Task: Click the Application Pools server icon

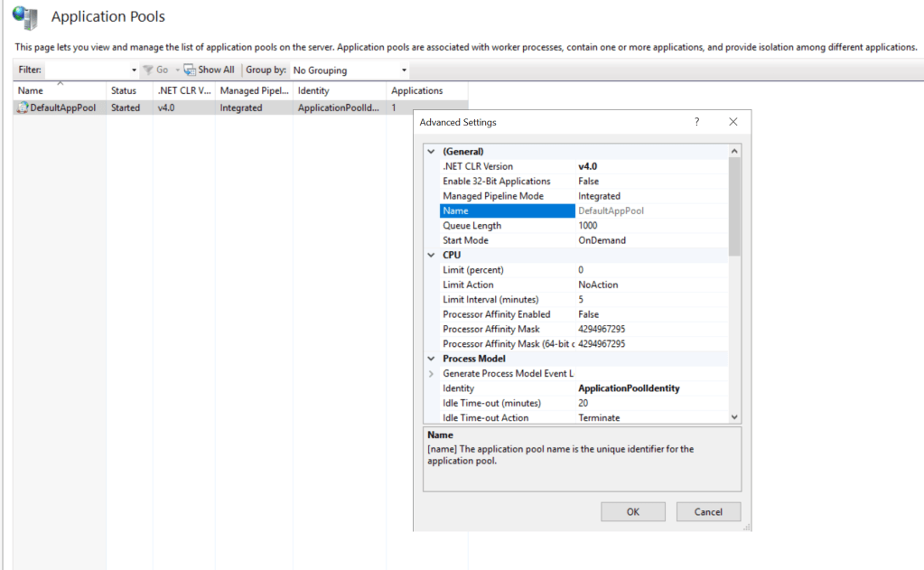Action: coord(24,17)
